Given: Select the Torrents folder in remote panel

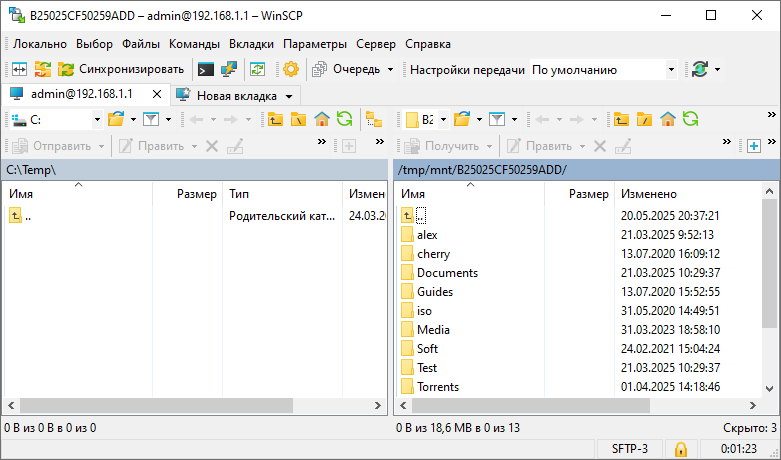Looking at the screenshot, I should coord(438,387).
